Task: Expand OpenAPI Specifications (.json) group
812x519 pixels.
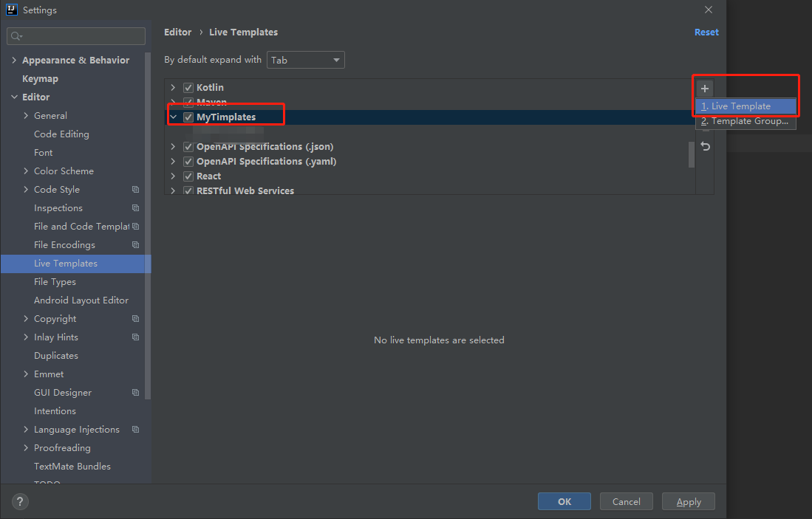Action: coord(174,146)
